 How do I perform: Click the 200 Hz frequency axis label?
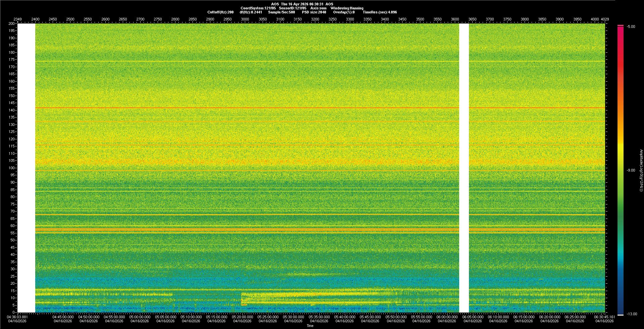point(11,23)
